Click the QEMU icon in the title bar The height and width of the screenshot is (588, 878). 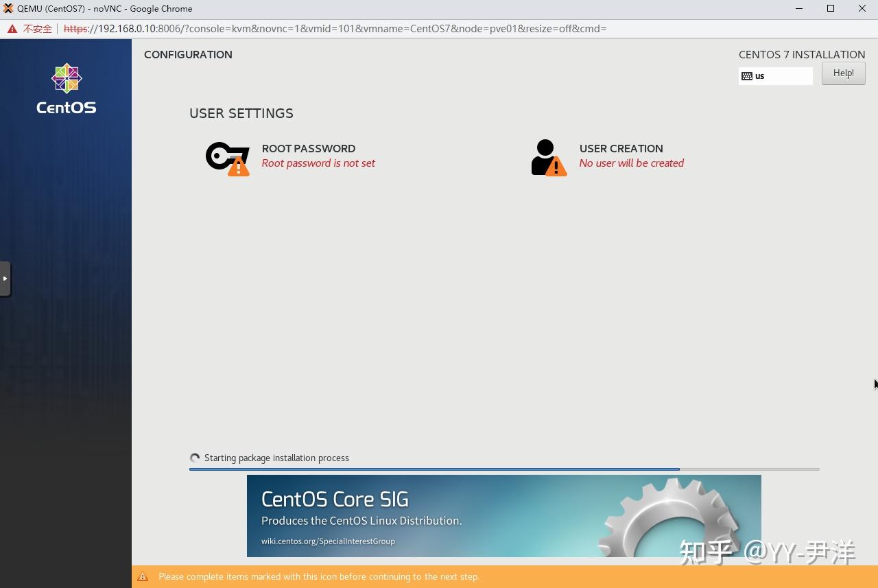click(x=8, y=8)
